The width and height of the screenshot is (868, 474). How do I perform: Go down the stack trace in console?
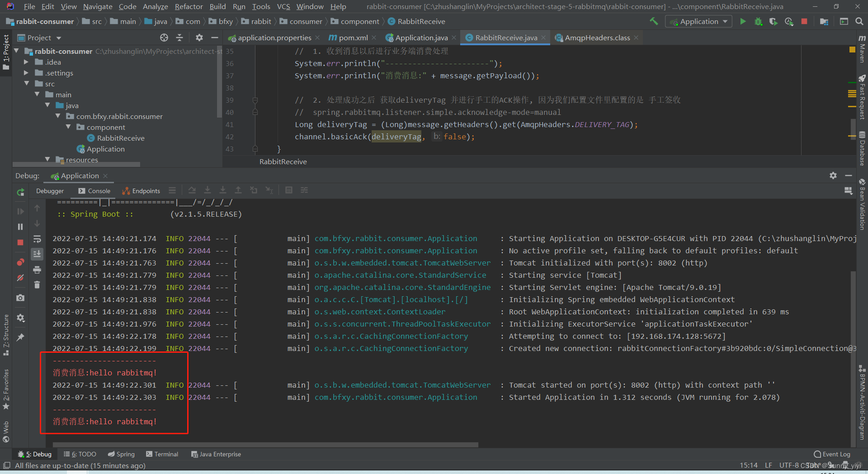pyautogui.click(x=37, y=223)
